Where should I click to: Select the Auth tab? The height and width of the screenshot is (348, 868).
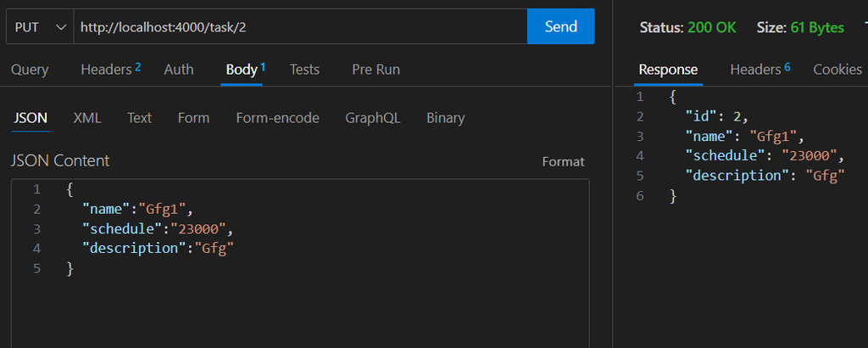click(x=179, y=70)
